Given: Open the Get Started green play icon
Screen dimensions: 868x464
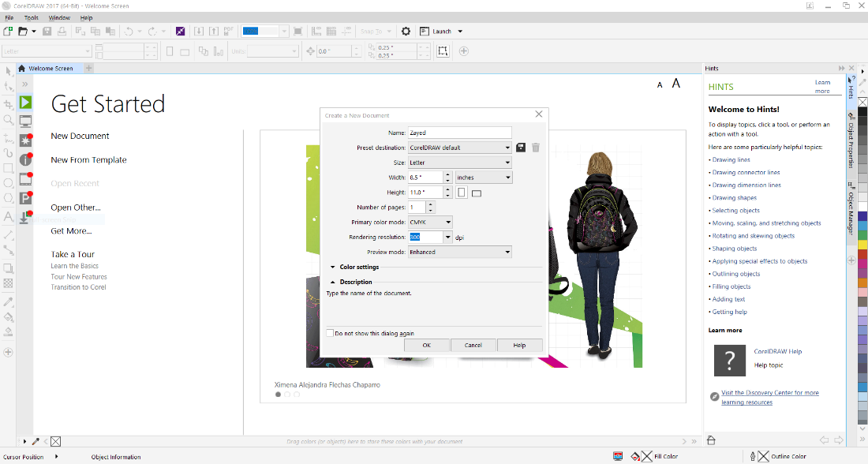Looking at the screenshot, I should 25,103.
